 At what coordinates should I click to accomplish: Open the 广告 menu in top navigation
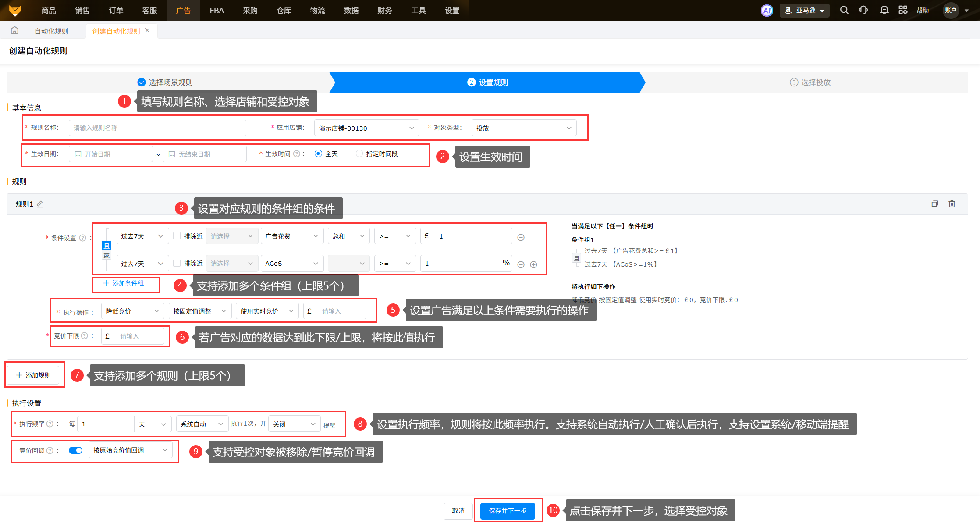(x=183, y=11)
